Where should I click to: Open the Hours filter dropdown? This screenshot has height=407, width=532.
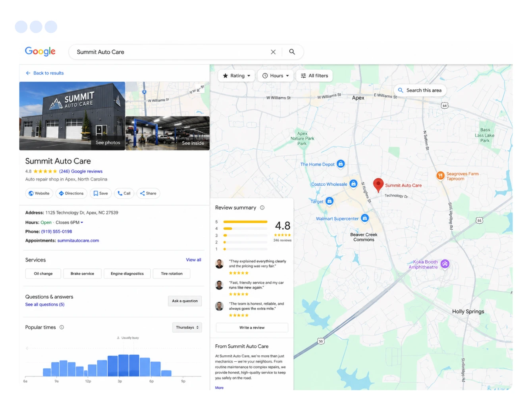coord(276,76)
